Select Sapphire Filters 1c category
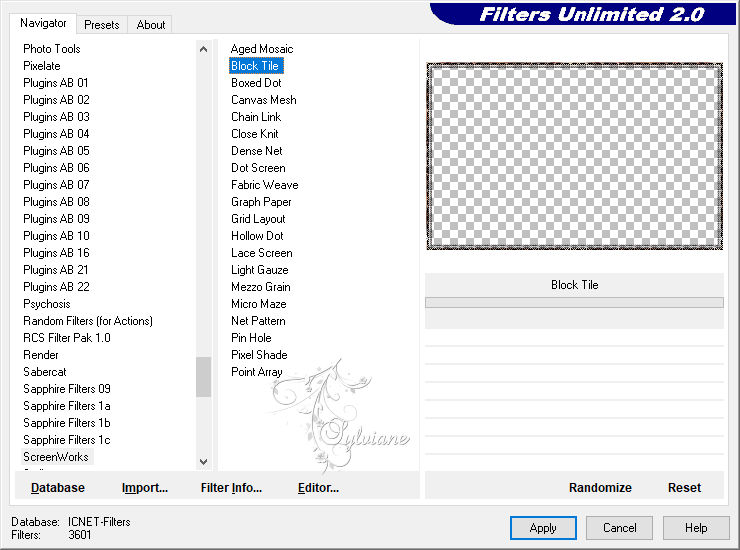This screenshot has width=740, height=550. coord(67,440)
